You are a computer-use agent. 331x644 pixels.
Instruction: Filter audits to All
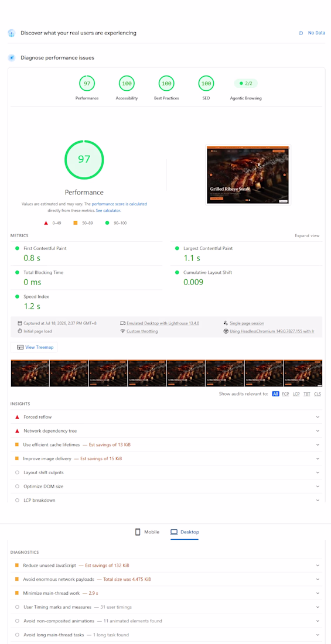click(x=275, y=394)
